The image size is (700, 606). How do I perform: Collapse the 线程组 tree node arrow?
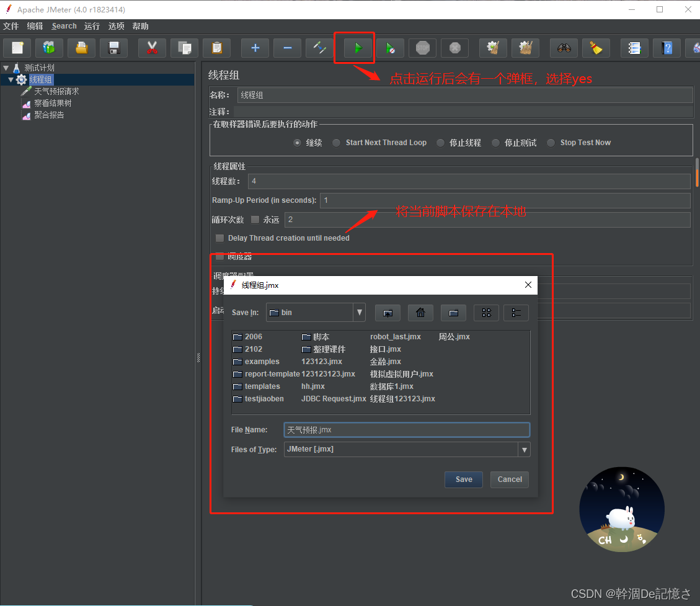[x=11, y=80]
